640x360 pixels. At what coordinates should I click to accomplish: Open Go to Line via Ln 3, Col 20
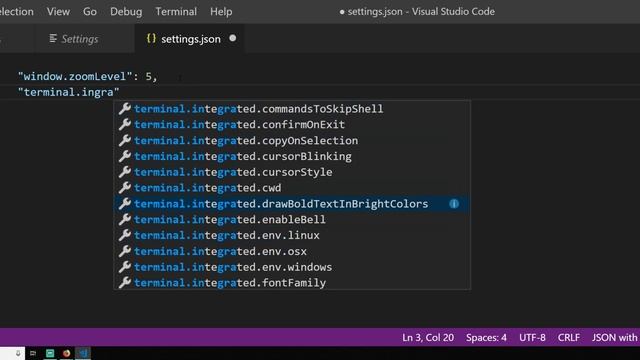point(428,338)
